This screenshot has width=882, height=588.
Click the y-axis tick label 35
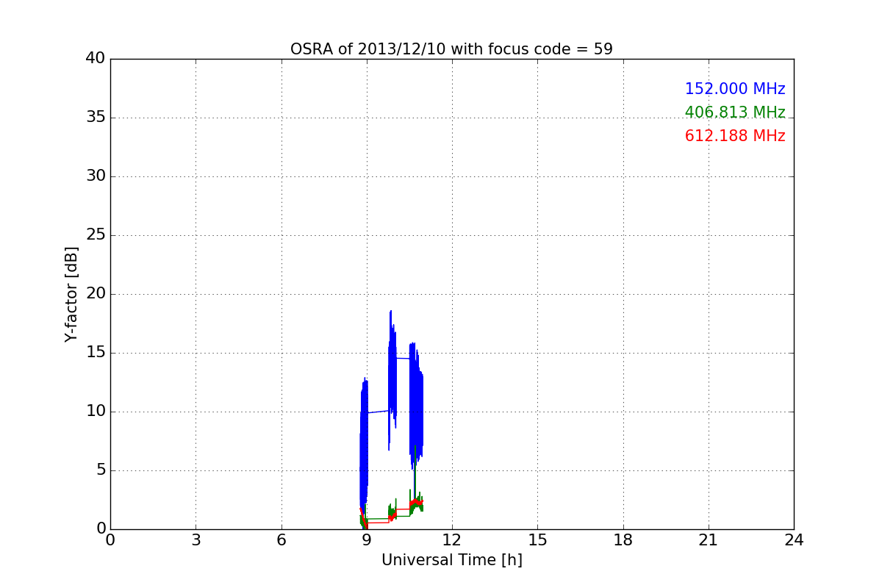coord(95,118)
